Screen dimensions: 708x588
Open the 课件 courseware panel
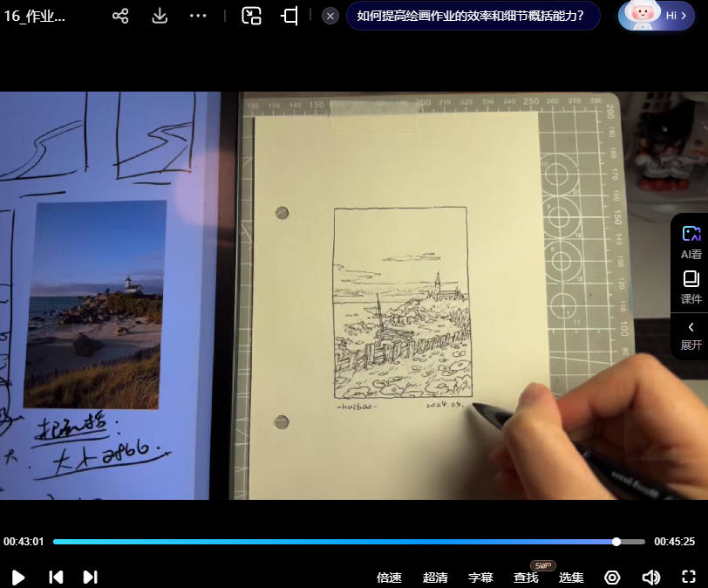tap(691, 287)
